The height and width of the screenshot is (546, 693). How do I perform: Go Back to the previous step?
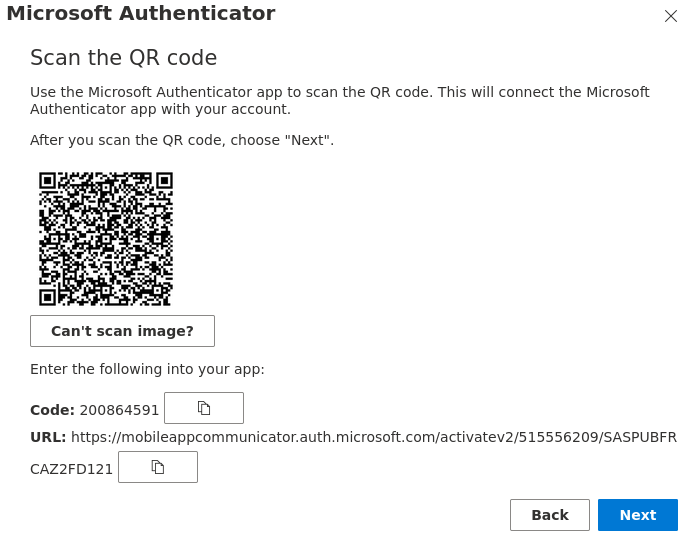tap(550, 515)
